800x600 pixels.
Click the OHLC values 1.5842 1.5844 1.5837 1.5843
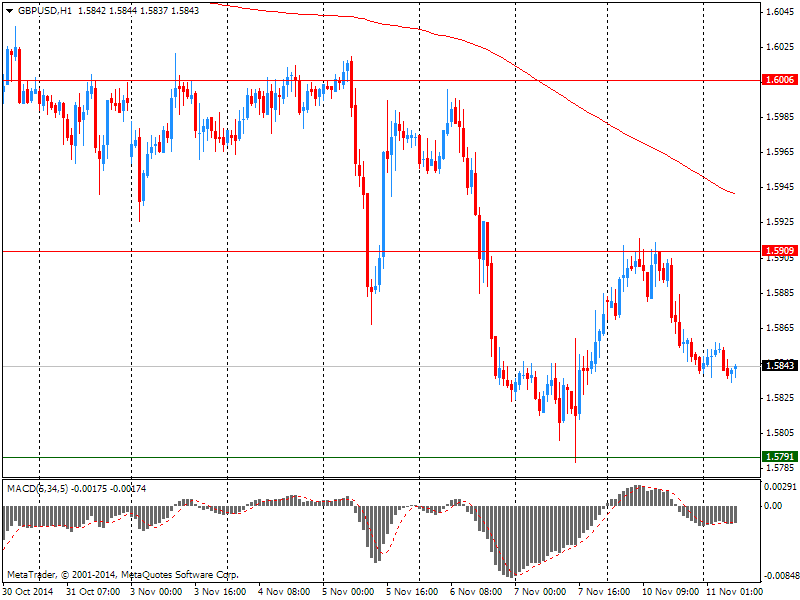tap(138, 11)
